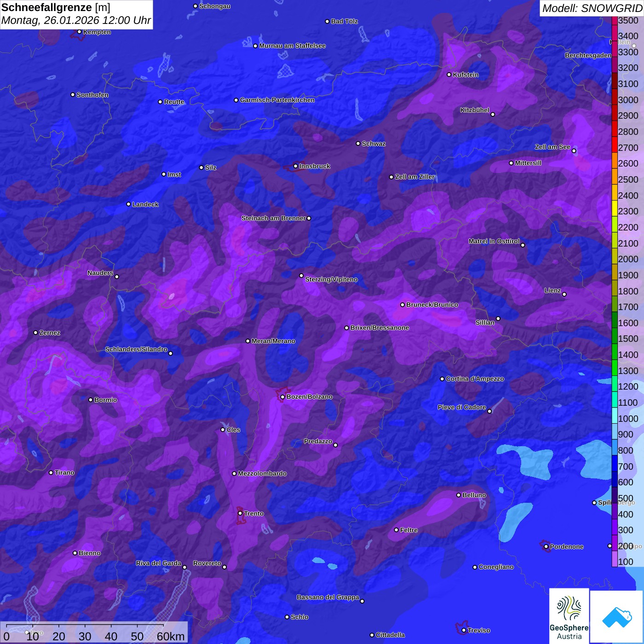This screenshot has height=644, width=644.
Task: Click the Cortina d'Ampezzo label
Action: click(x=475, y=379)
